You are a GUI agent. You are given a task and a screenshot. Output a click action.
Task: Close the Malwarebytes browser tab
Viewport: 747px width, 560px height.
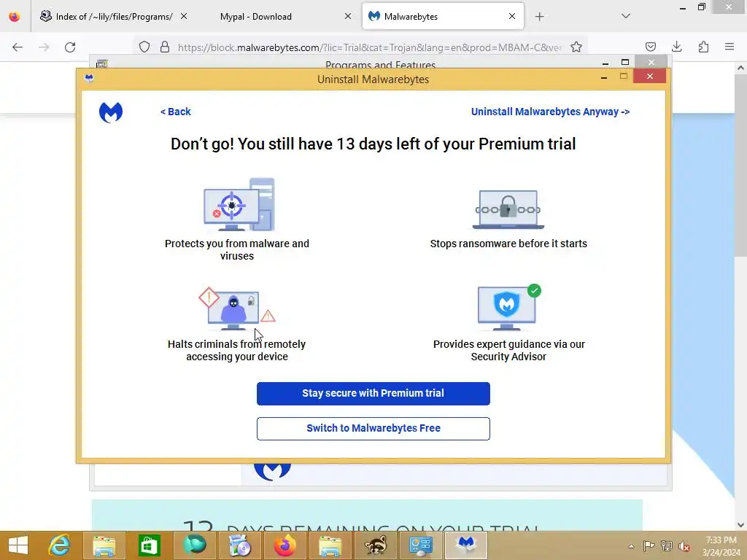(511, 16)
